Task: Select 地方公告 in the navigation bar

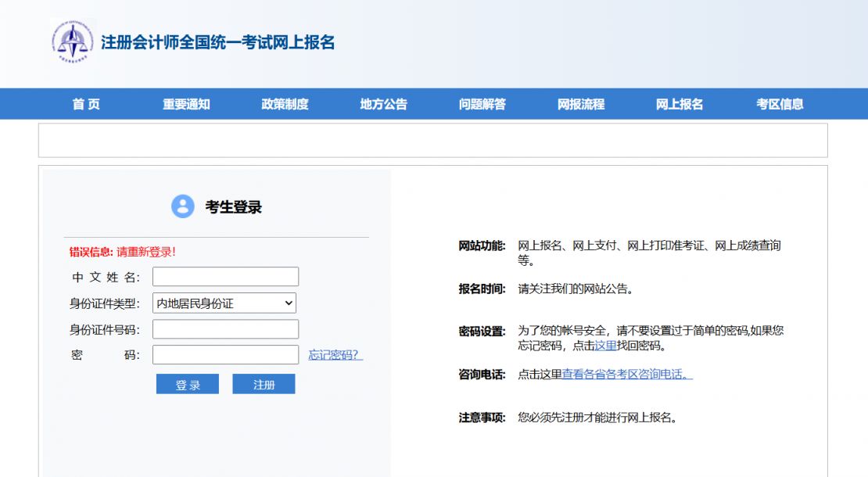Action: 384,104
